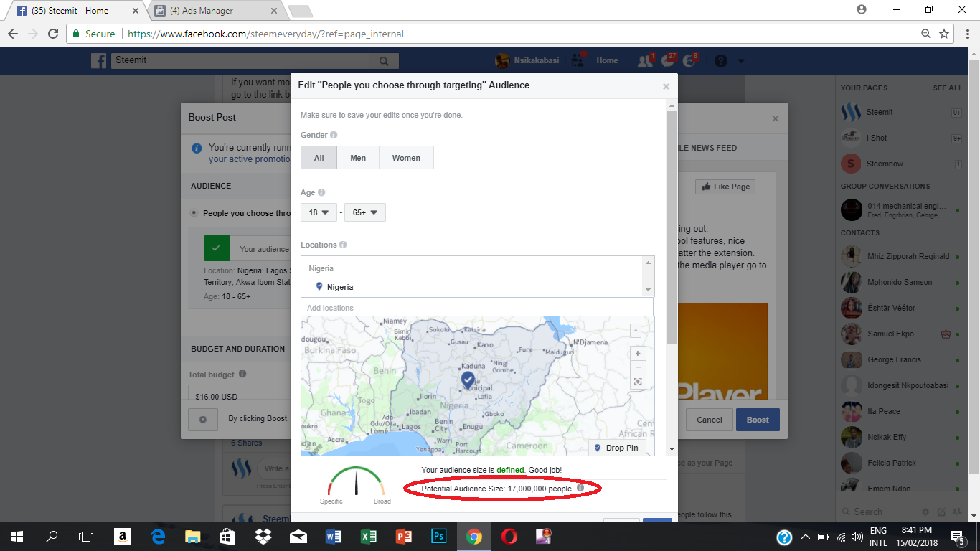Viewport: 980px width, 551px height.
Task: Open the maximum age 65+ dropdown
Action: coord(365,212)
